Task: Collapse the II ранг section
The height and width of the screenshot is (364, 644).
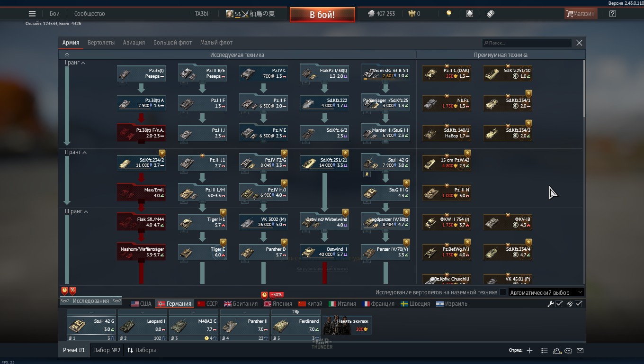Action: pyautogui.click(x=76, y=152)
